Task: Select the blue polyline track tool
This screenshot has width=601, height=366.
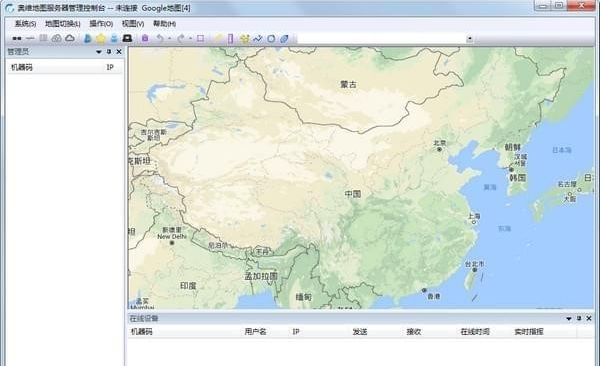Action: (x=258, y=38)
